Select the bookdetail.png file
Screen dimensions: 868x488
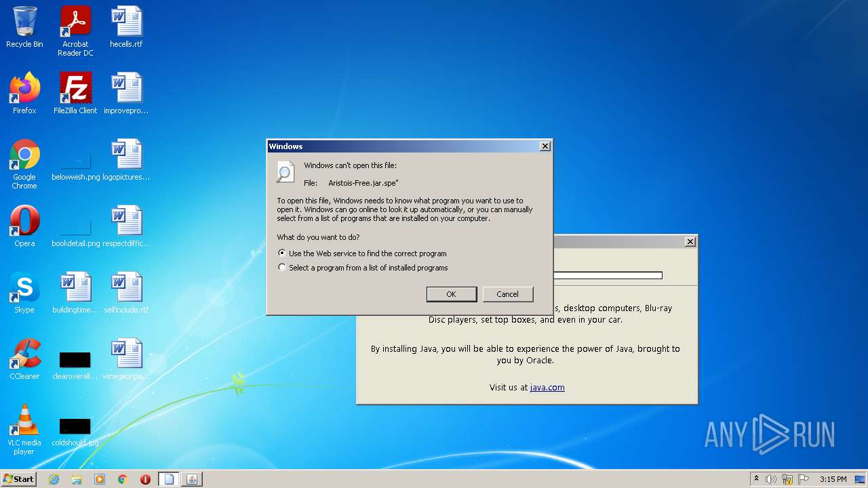click(75, 230)
